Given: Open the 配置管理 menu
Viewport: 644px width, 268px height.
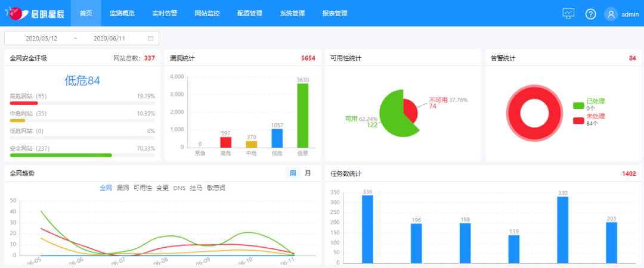Looking at the screenshot, I should coord(249,13).
